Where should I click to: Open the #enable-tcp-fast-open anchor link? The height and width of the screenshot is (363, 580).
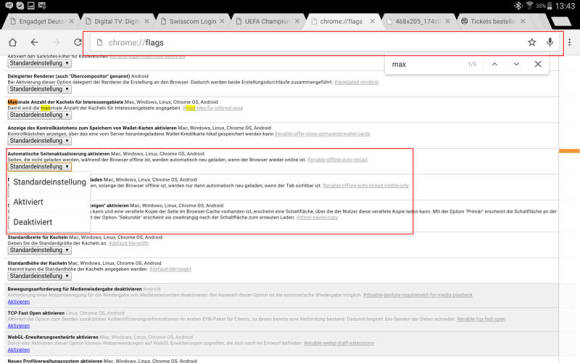click(x=481, y=319)
